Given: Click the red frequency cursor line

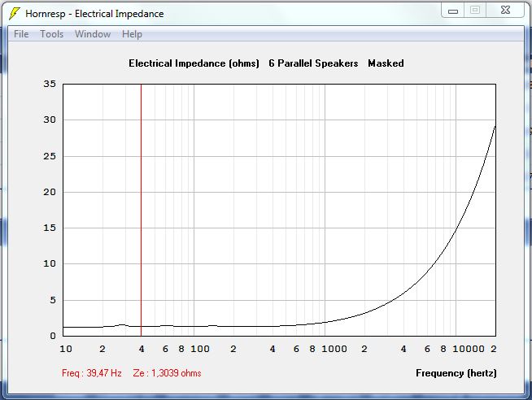Looking at the screenshot, I should (x=142, y=211).
